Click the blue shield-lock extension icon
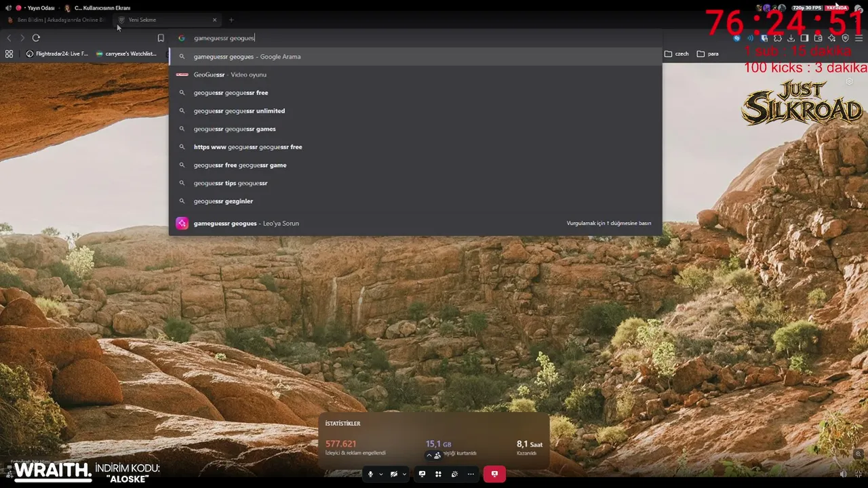The image size is (868, 488). click(764, 38)
